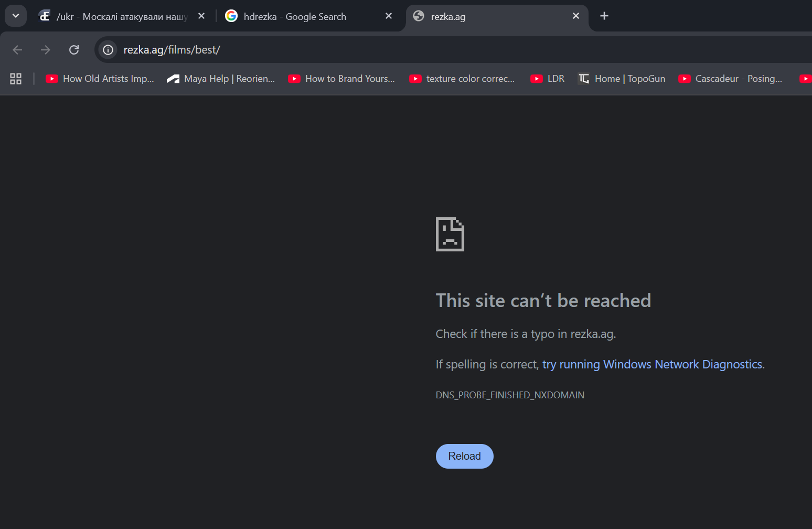Viewport: 812px width, 529px height.
Task: Open site information icon in address bar
Action: [108, 50]
